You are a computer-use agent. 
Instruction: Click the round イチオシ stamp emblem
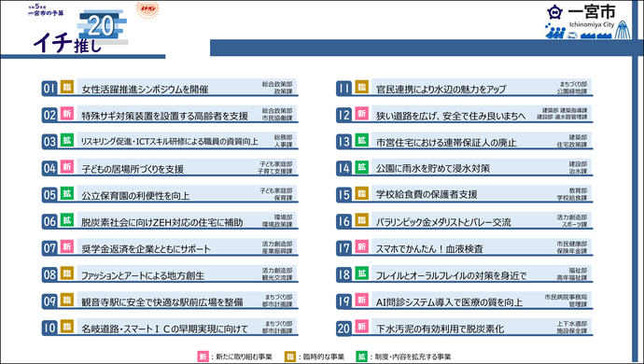point(147,9)
